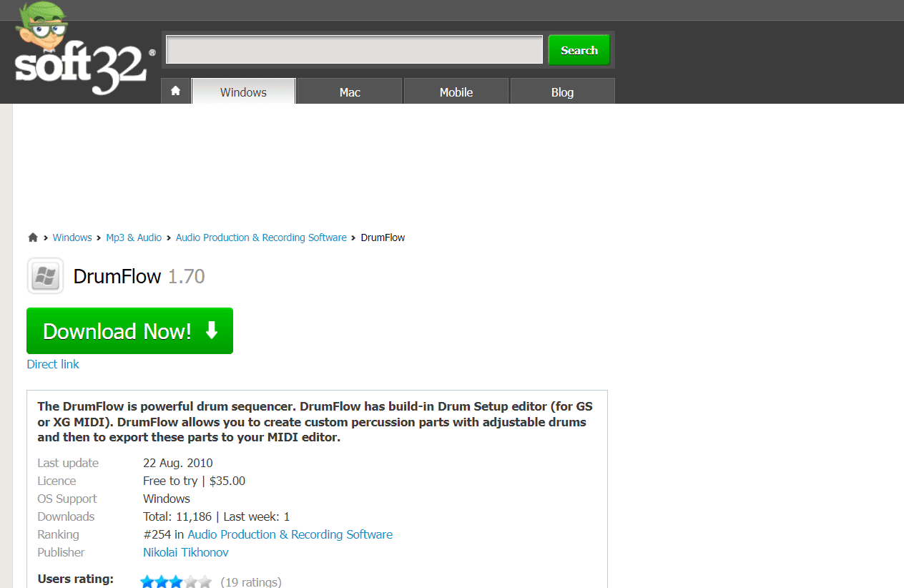Click the home icon in the breadcrumb trail
The width and height of the screenshot is (904, 588).
coord(33,237)
